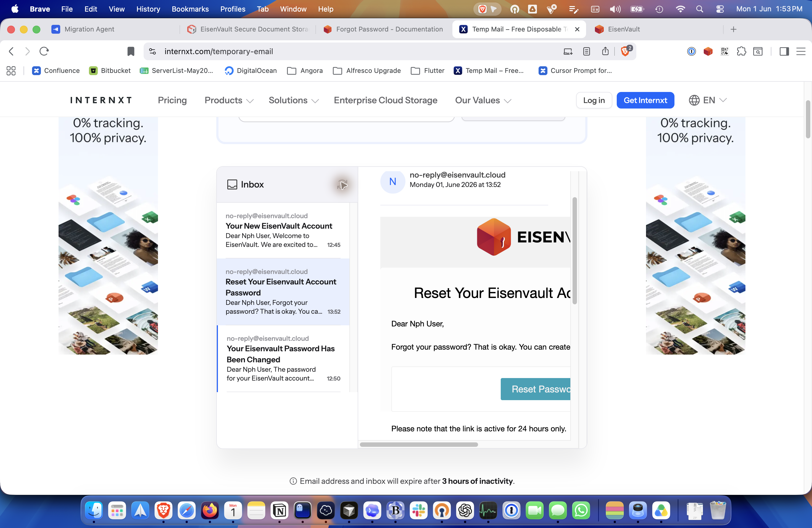The width and height of the screenshot is (812, 528).
Task: Click the Get Internxt button
Action: 645,100
